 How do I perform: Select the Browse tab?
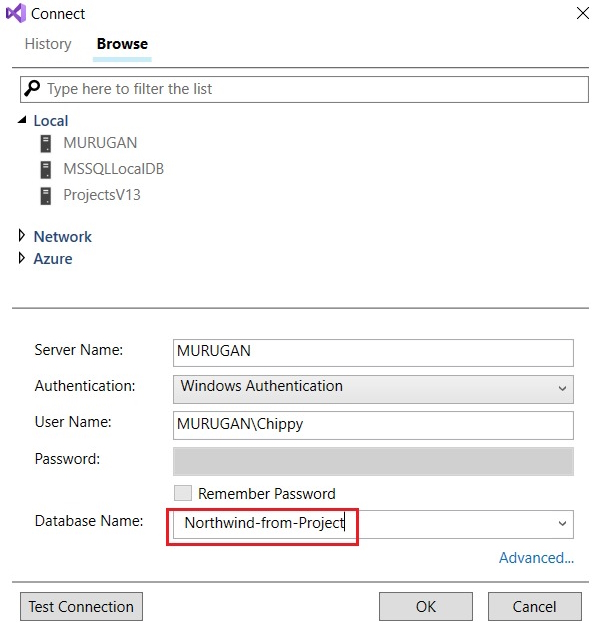[122, 44]
